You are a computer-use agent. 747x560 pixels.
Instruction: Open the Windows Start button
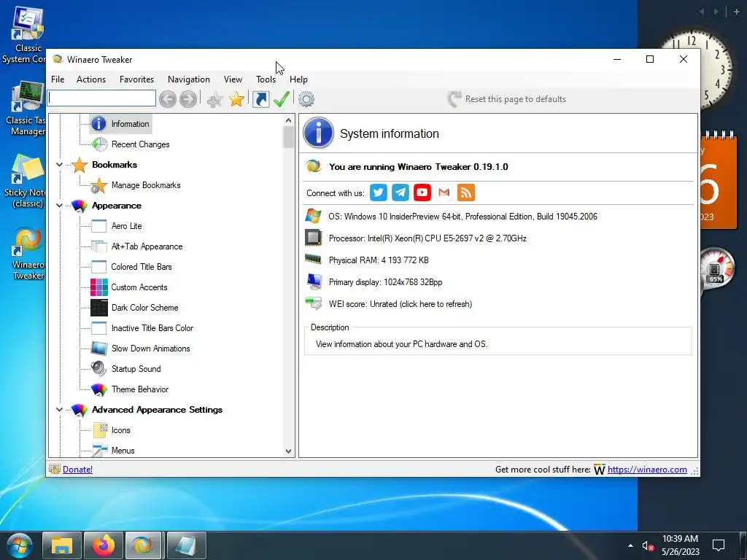click(x=20, y=545)
